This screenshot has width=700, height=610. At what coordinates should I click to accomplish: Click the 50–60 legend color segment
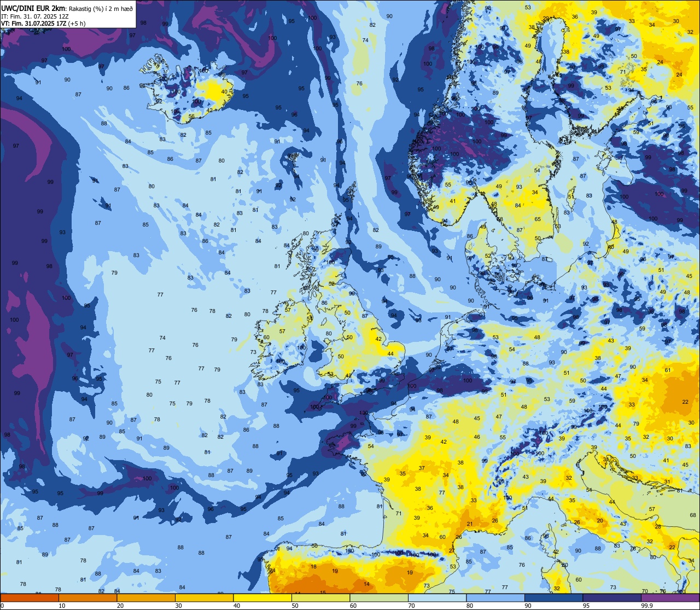click(320, 597)
